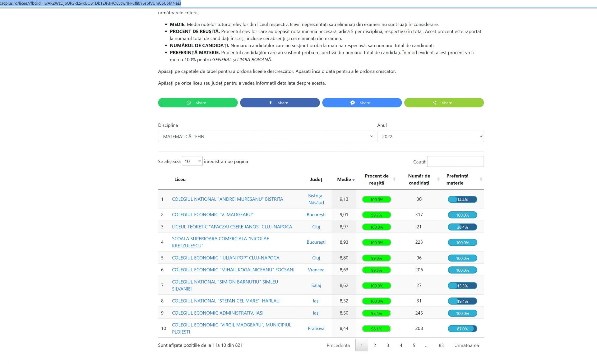Change entries per page dropdown

click(x=192, y=161)
